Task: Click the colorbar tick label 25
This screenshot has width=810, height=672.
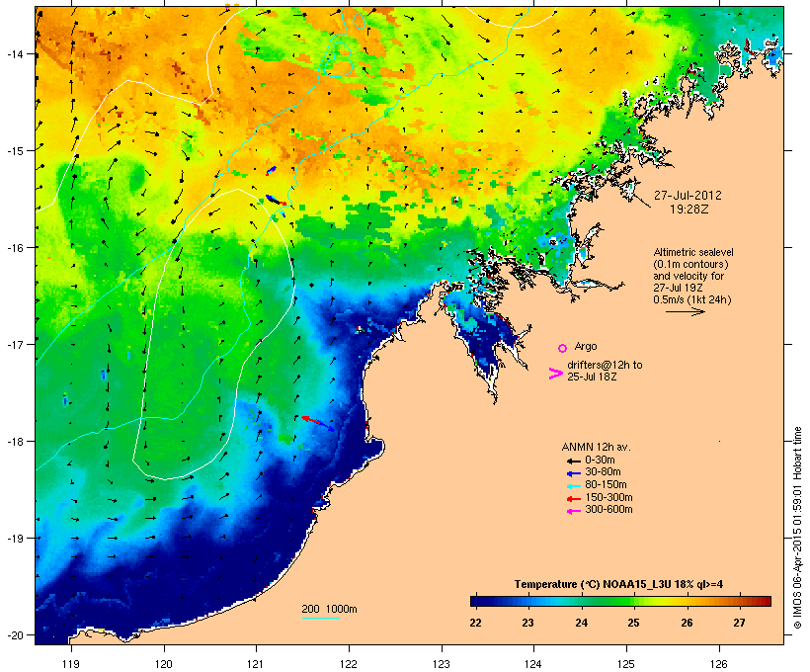Action: pyautogui.click(x=633, y=623)
